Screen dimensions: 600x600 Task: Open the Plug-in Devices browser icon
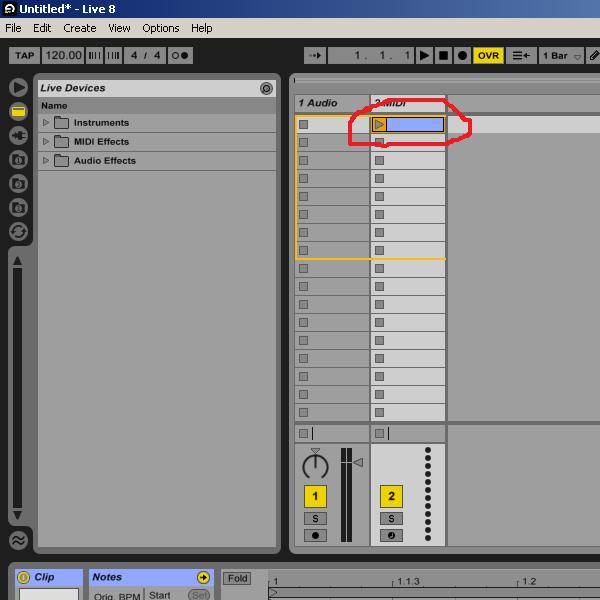tap(18, 135)
